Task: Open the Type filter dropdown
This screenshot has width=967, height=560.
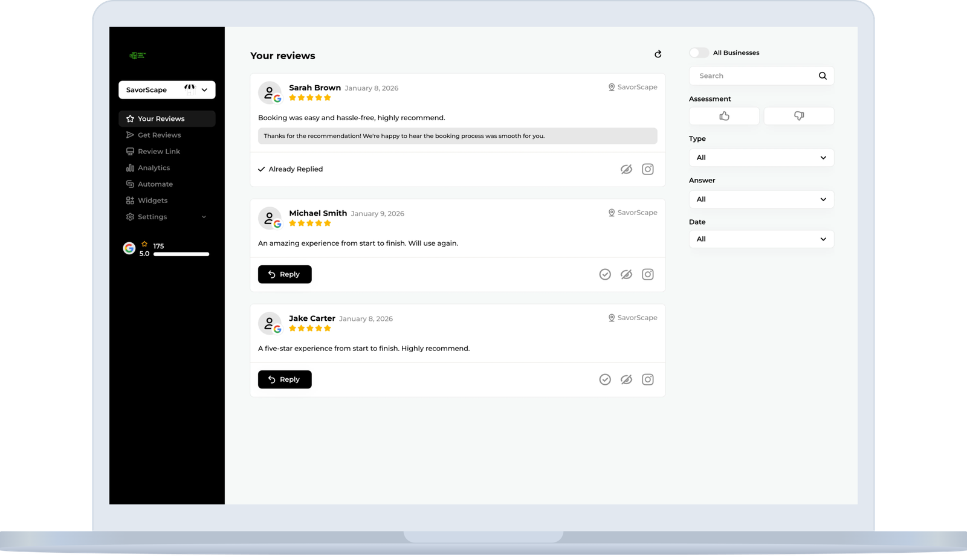Action: pos(761,158)
